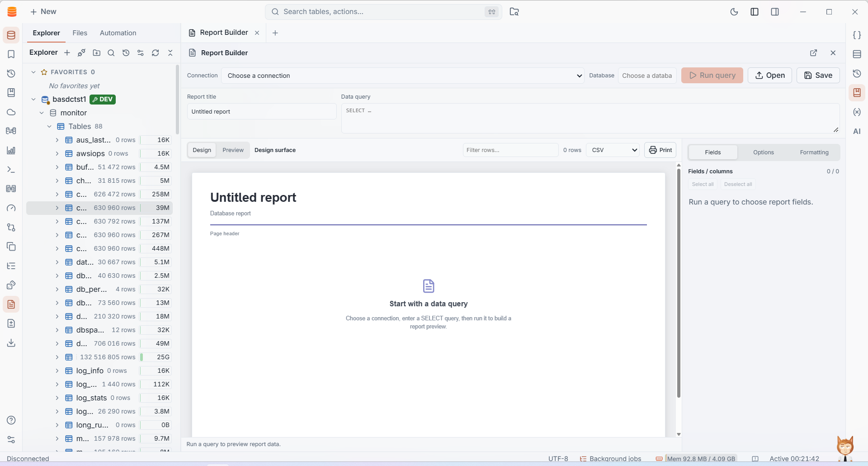Open the Options tab in fields panel
The height and width of the screenshot is (466, 868).
tap(764, 152)
